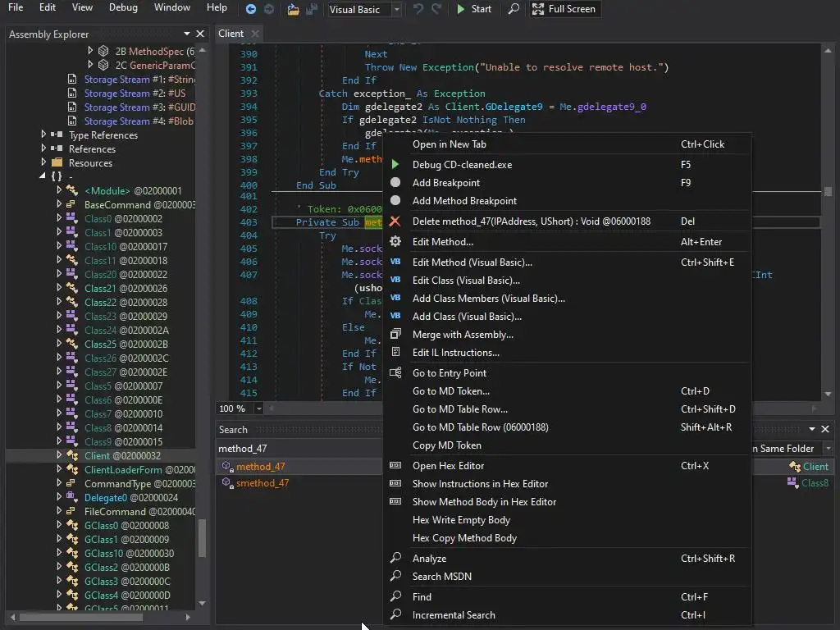This screenshot has height=630, width=840.
Task: Expand the Resources tree node
Action: (x=43, y=163)
